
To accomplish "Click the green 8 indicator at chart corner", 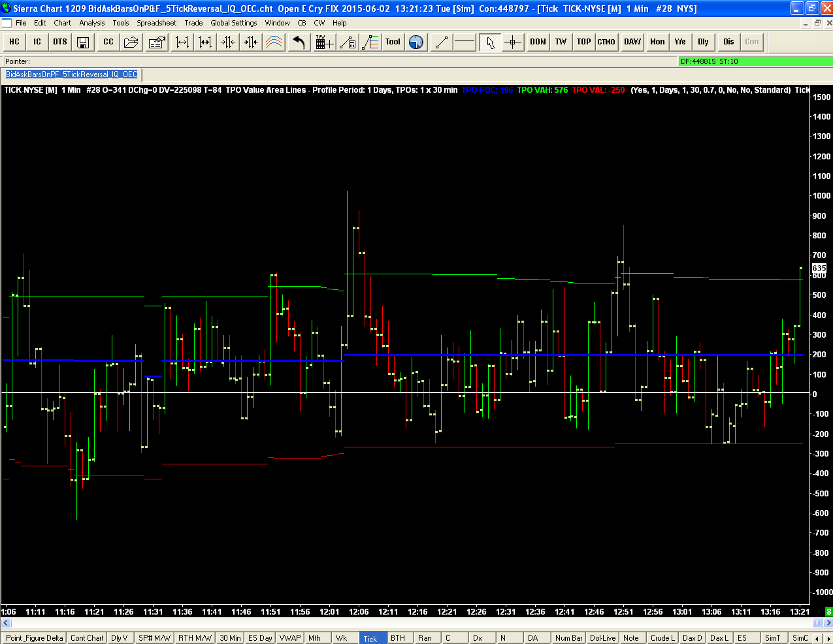I will point(828,612).
